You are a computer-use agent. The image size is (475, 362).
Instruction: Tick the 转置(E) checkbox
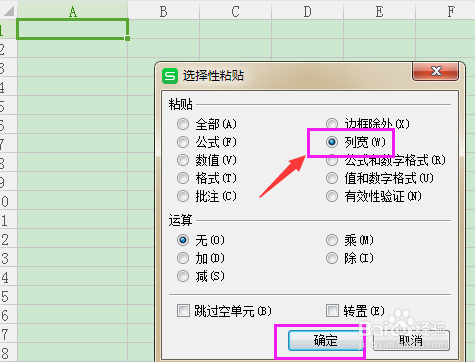(332, 311)
